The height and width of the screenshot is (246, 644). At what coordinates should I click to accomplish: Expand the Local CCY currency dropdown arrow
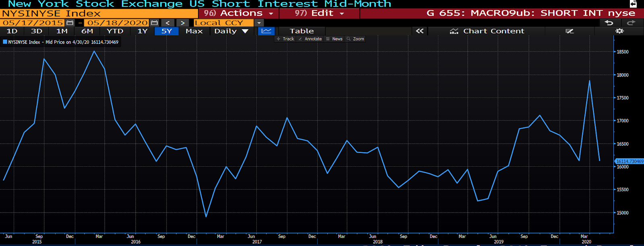[x=259, y=23]
